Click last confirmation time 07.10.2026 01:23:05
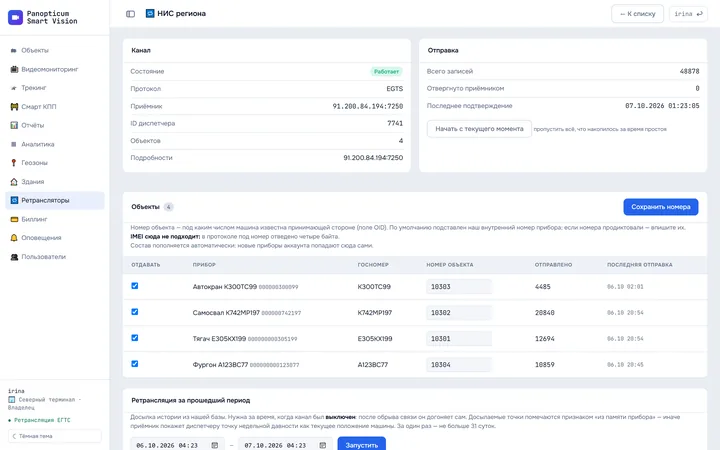This screenshot has width=720, height=450. point(662,106)
